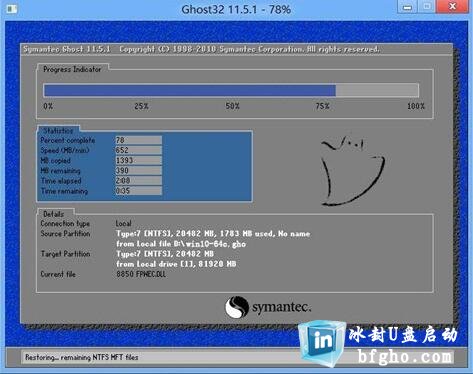
Task: Click Percent complete value 78
Action: click(139, 140)
